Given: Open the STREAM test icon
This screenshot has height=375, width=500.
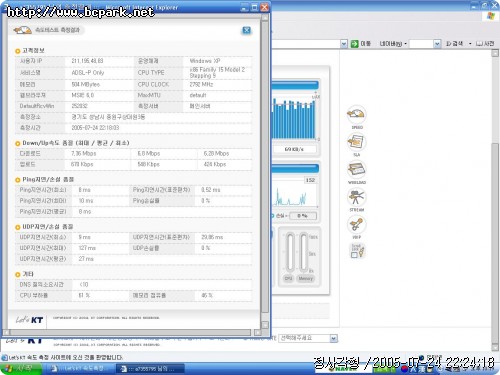Looking at the screenshot, I should [356, 197].
